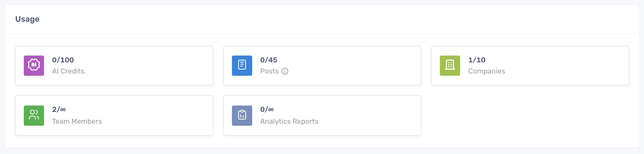The image size is (644, 154).
Task: Click the Analytics Reports clipboard icon
Action: pyautogui.click(x=242, y=116)
